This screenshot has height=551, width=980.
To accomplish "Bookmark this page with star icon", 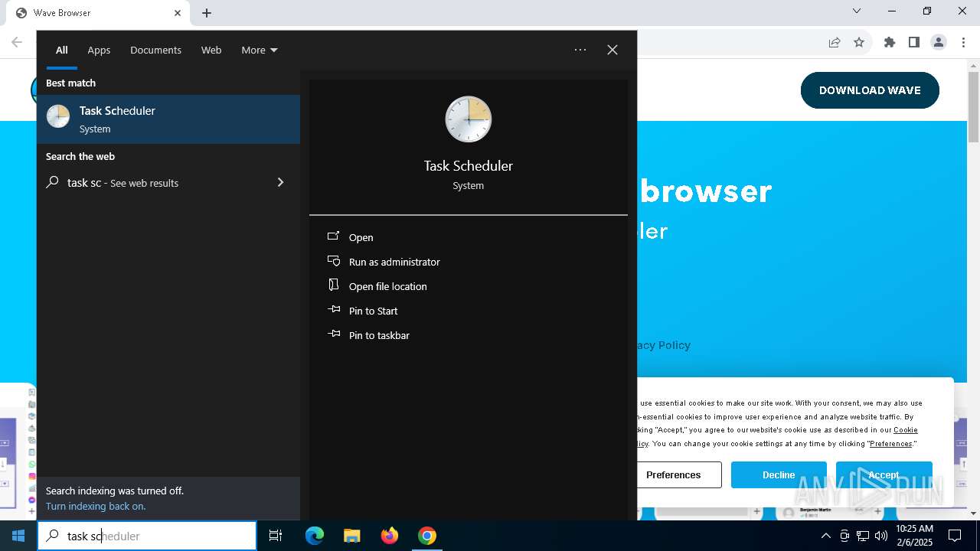I will click(x=859, y=42).
